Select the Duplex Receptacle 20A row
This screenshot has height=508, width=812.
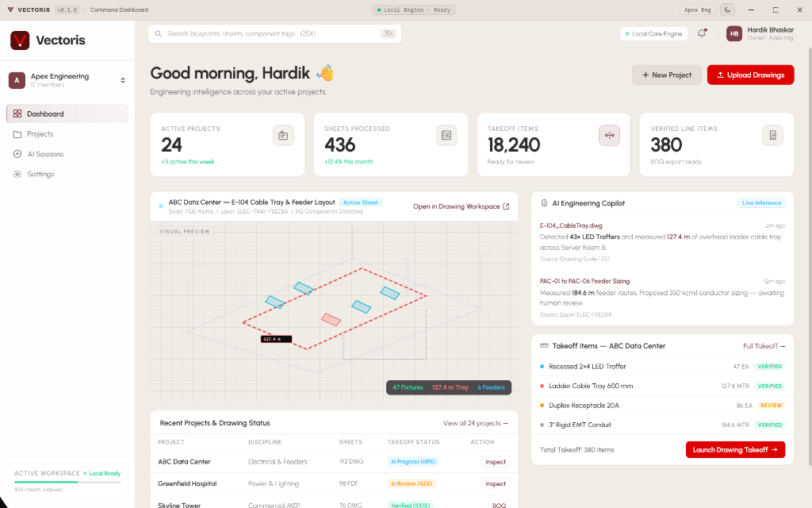[662, 406]
